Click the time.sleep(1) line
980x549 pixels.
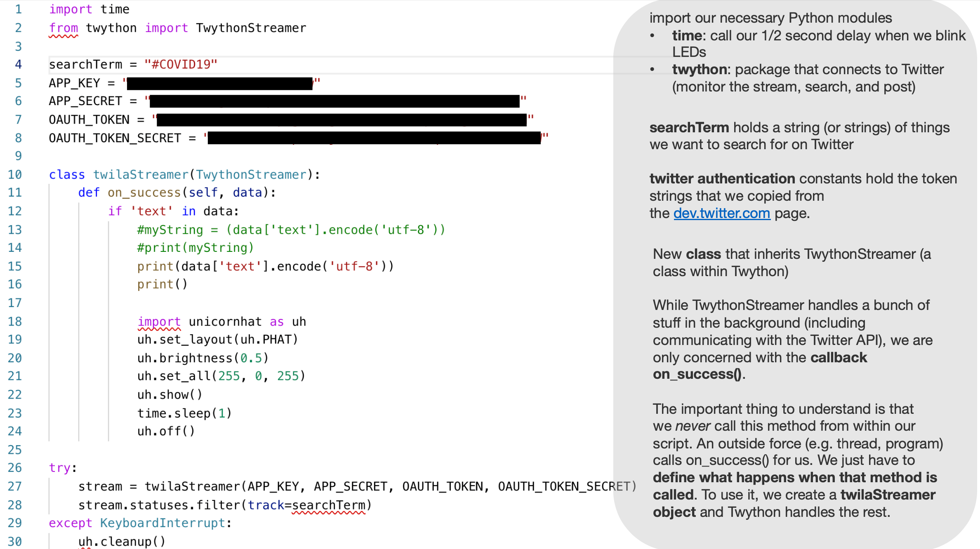185,413
